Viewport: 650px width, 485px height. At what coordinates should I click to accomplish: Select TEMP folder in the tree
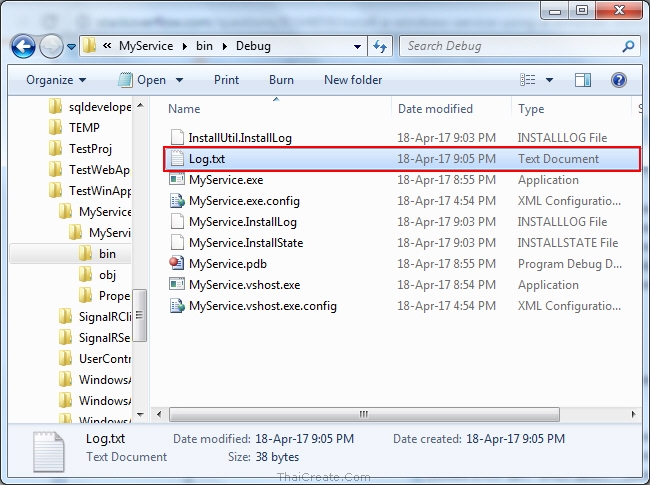(x=75, y=128)
